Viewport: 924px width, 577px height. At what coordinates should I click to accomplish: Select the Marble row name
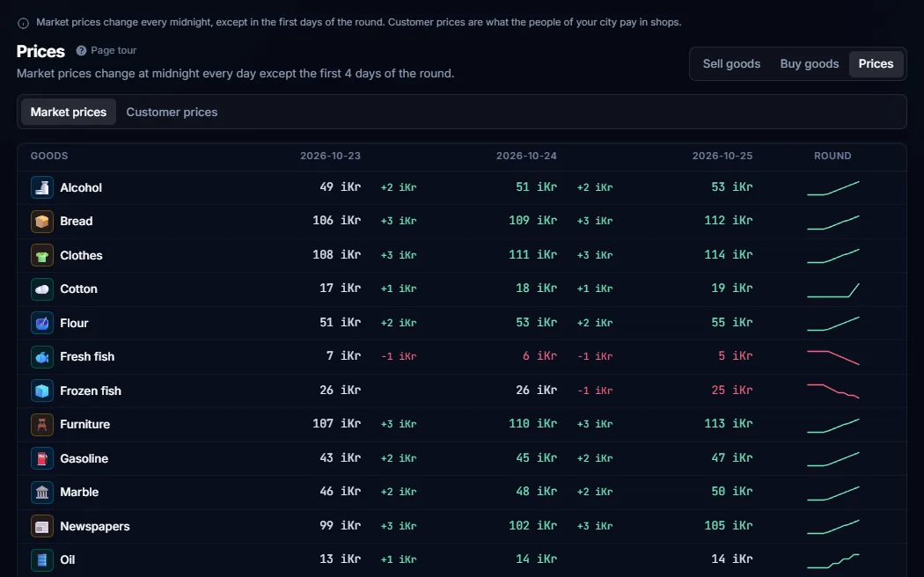pyautogui.click(x=79, y=493)
